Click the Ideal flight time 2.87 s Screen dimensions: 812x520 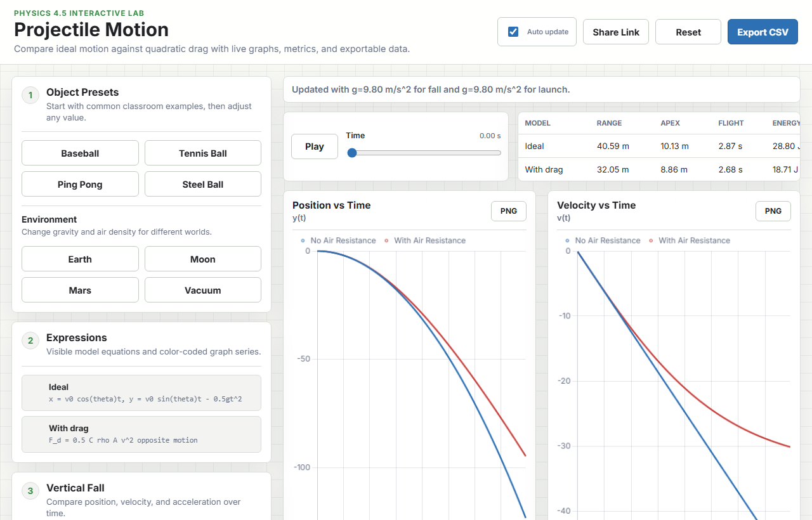point(730,146)
